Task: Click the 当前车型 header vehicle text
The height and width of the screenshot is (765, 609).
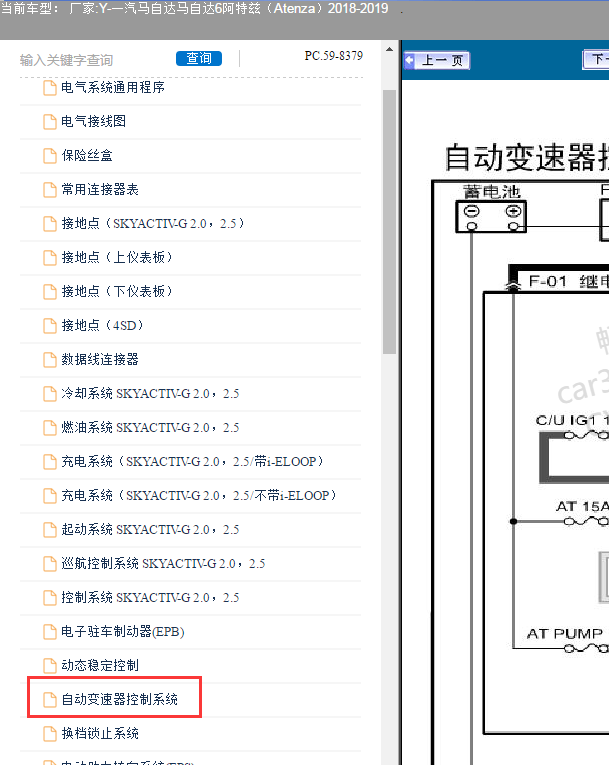Action: coord(195,9)
